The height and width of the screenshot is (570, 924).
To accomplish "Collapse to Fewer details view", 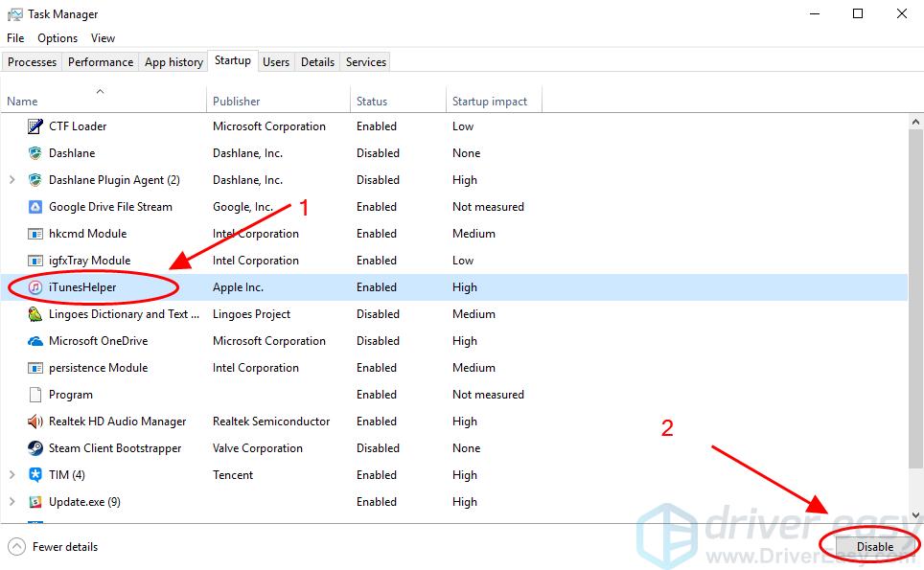I will tap(59, 546).
